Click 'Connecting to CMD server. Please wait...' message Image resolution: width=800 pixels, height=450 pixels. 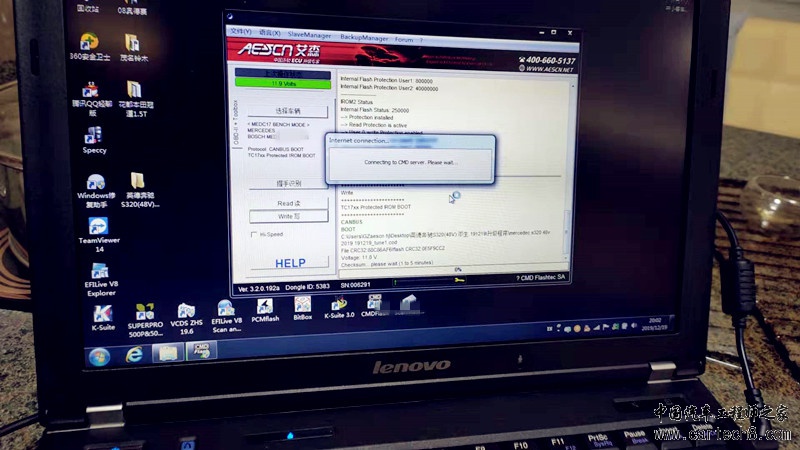tap(410, 162)
